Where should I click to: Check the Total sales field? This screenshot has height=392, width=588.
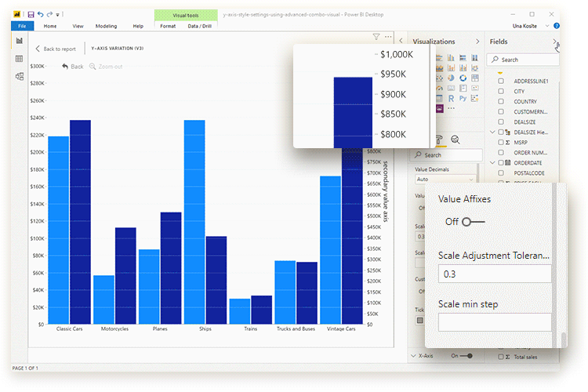tap(501, 357)
